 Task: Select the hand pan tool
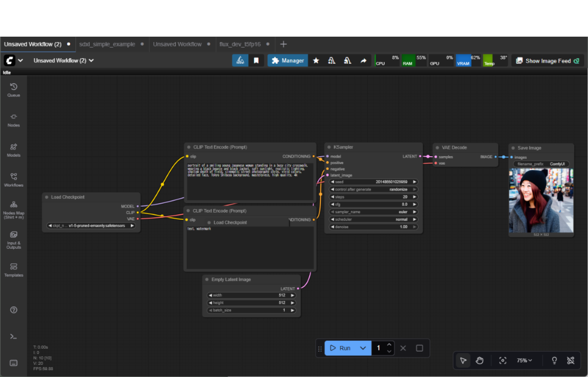(479, 360)
